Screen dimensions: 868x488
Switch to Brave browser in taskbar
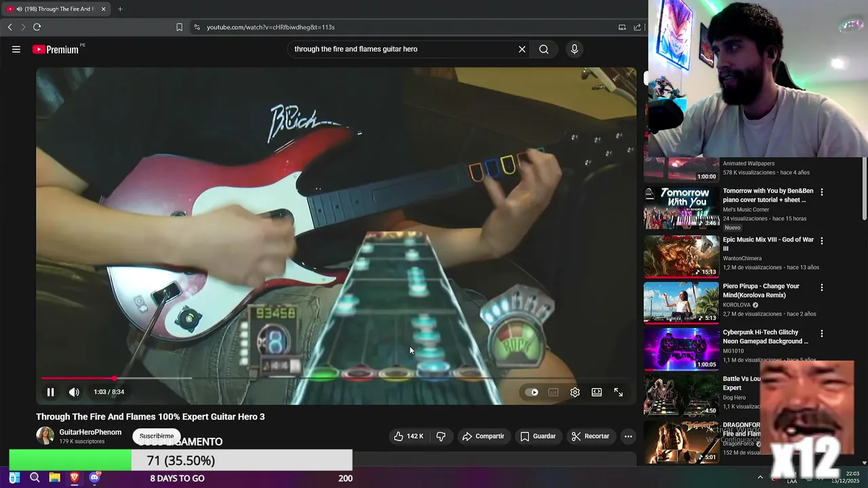pyautogui.click(x=75, y=478)
